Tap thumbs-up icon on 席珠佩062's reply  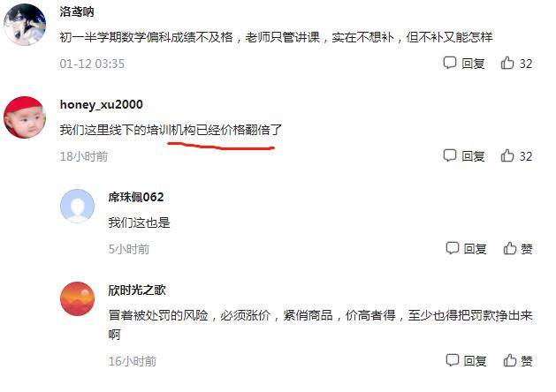point(509,248)
